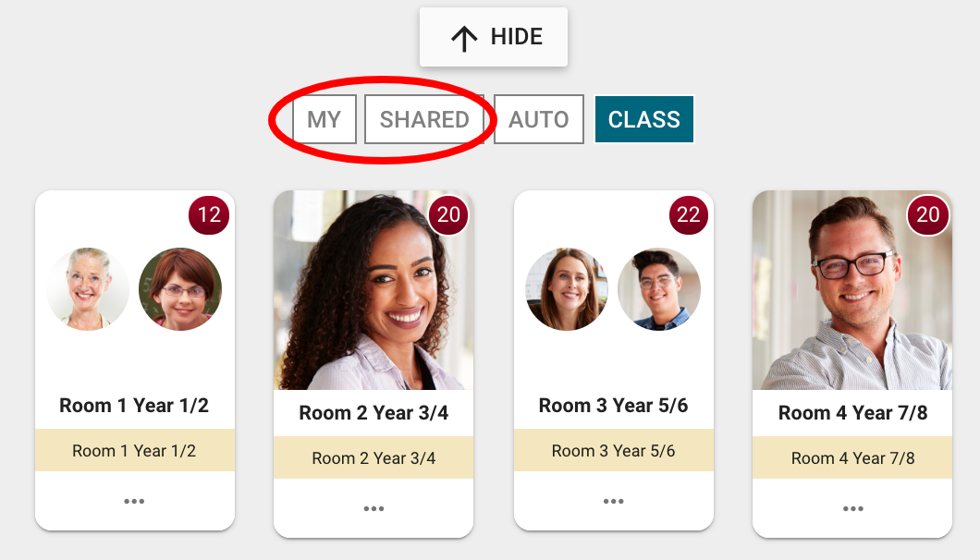Select the grey-haired teacher avatar in Room 1

(89, 288)
